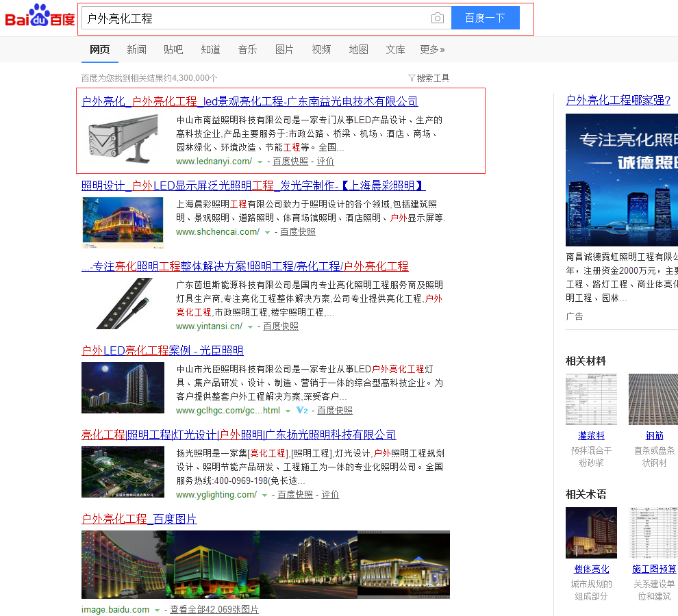The height and width of the screenshot is (616, 678).
Task: Expand dropdown arrow beside www.shchencai.com
Action: click(x=268, y=233)
